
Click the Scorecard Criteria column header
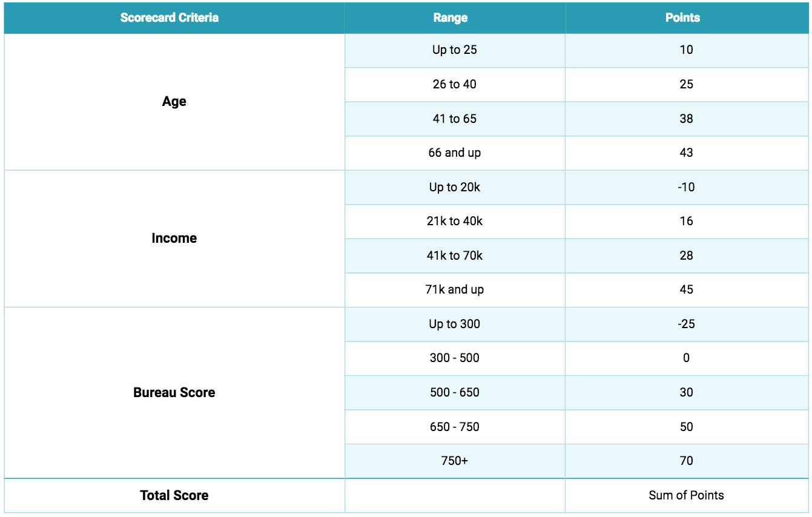pyautogui.click(x=170, y=18)
